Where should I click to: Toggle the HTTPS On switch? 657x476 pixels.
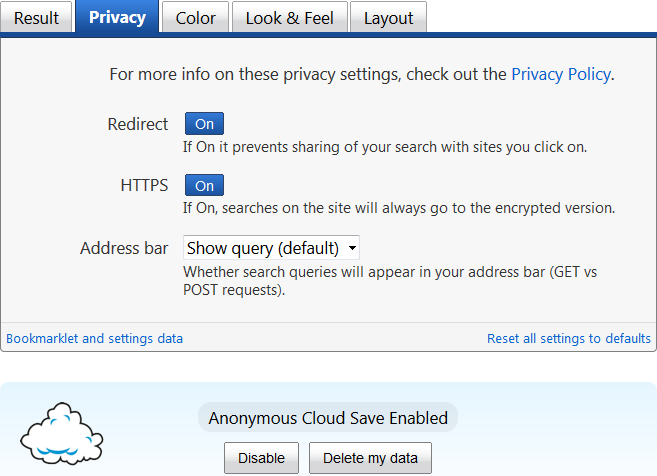[204, 185]
